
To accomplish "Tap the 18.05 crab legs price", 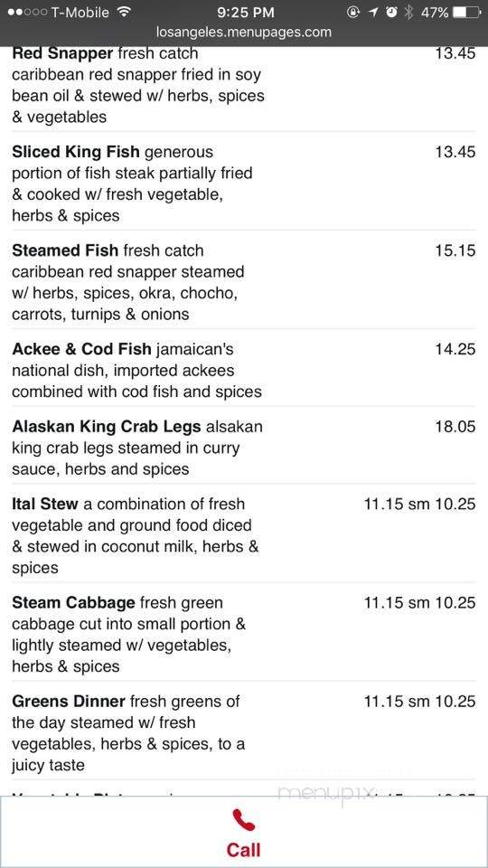I will [455, 427].
